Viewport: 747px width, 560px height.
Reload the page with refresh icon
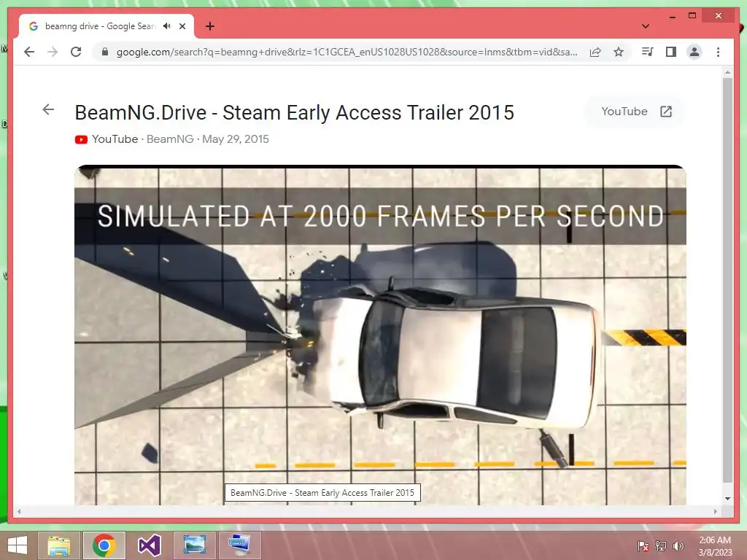coord(76,52)
